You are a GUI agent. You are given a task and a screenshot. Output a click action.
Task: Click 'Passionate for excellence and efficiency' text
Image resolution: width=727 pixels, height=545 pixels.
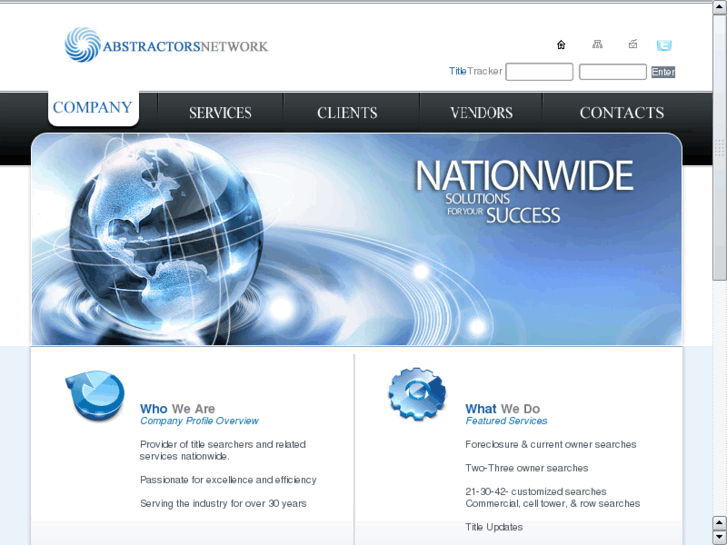coord(228,480)
